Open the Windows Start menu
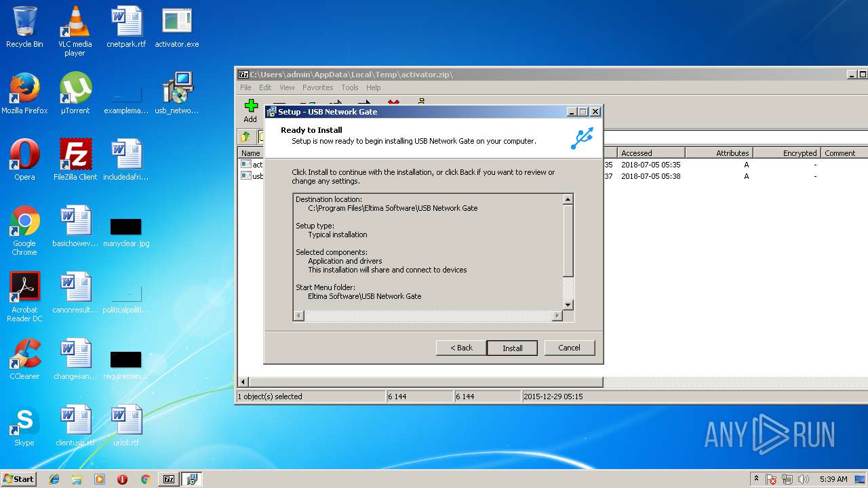 tap(18, 479)
